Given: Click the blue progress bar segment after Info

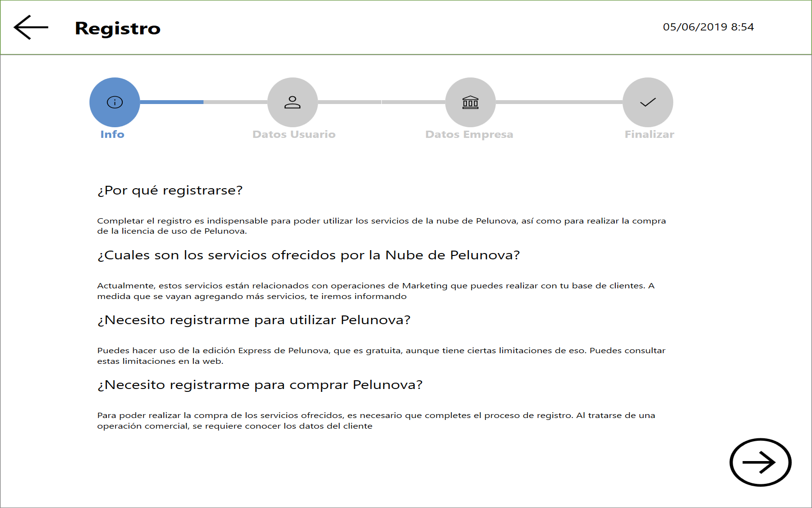Looking at the screenshot, I should click(172, 102).
